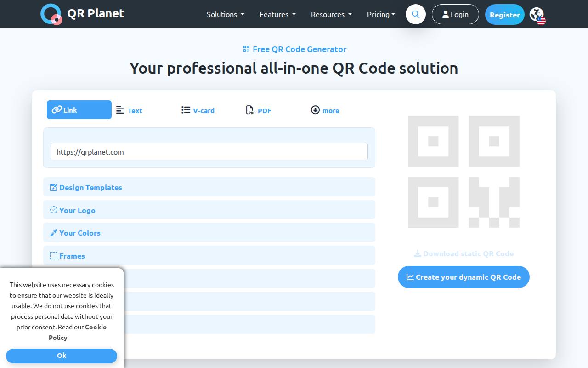Image resolution: width=588 pixels, height=368 pixels.
Task: Click the V-card list icon
Action: (186, 110)
